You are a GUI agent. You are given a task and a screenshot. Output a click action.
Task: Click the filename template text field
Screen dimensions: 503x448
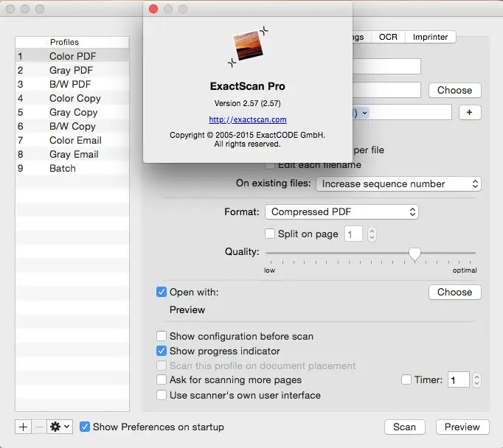coord(402,113)
